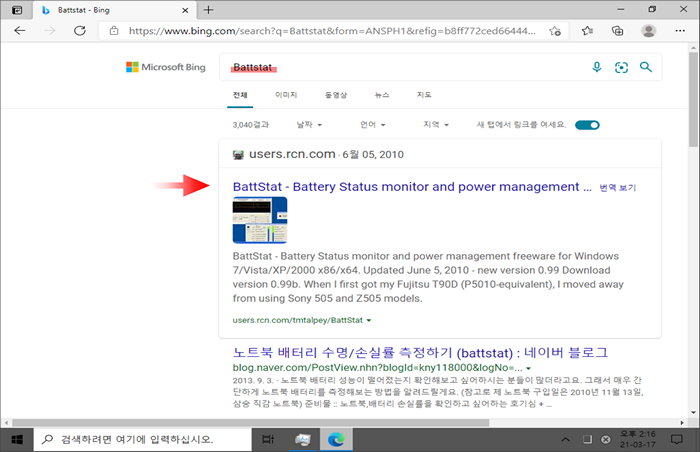Viewport: 700px width, 452px height.
Task: Expand the 날짜 date filter dropdown
Action: coord(306,125)
